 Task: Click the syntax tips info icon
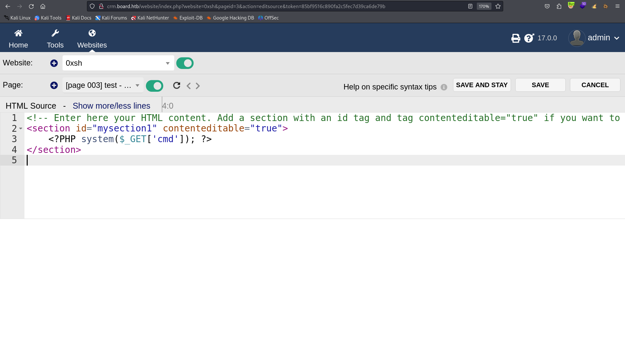(444, 87)
